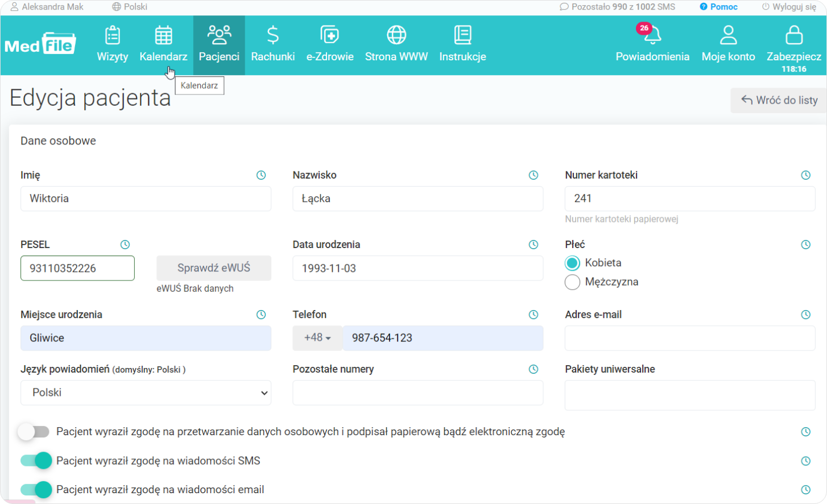Show history clock icon for Imię

click(x=261, y=175)
